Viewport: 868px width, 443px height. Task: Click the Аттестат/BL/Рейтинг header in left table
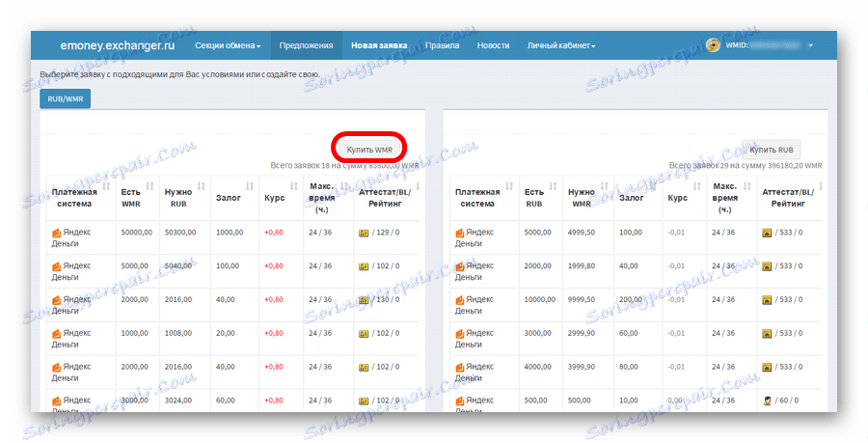pyautogui.click(x=385, y=198)
